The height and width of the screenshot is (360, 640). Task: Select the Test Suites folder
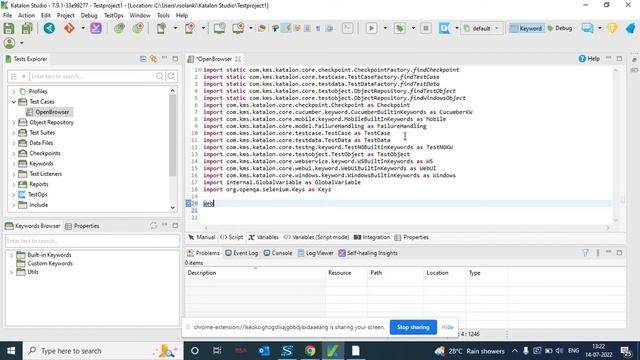pyautogui.click(x=42, y=133)
